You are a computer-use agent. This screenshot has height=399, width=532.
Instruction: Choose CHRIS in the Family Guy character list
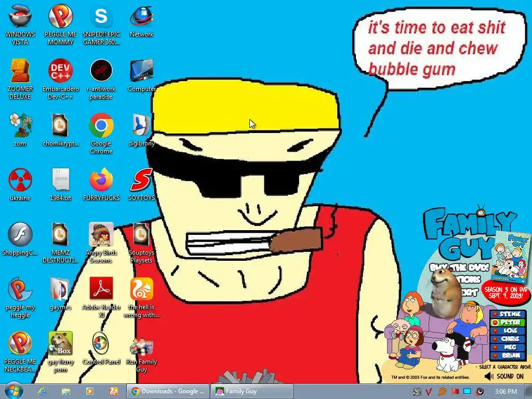click(507, 339)
